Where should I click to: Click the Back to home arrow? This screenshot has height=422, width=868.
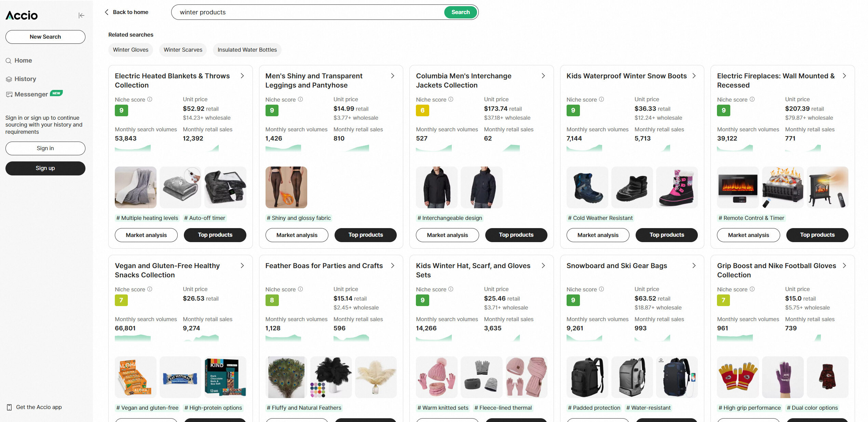pyautogui.click(x=107, y=12)
